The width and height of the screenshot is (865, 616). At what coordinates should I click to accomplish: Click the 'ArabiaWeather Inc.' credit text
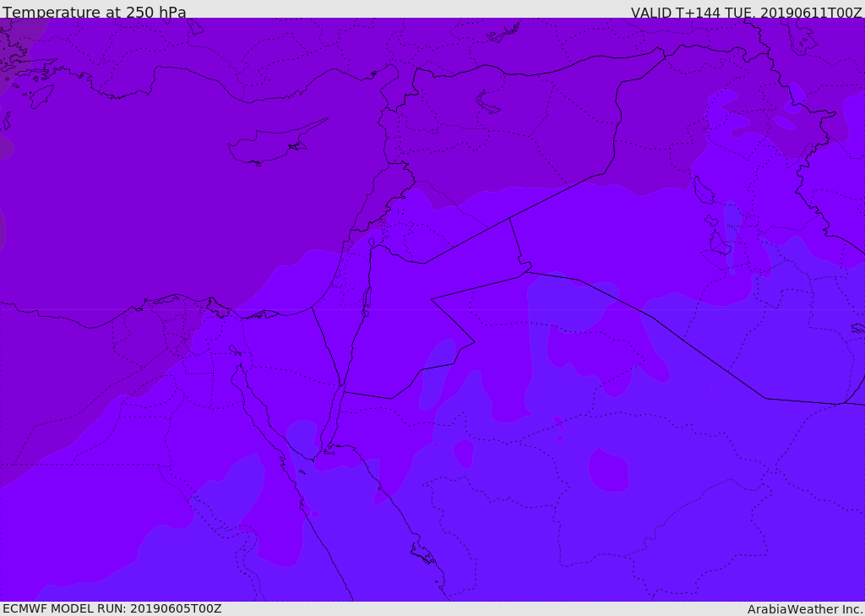click(806, 609)
